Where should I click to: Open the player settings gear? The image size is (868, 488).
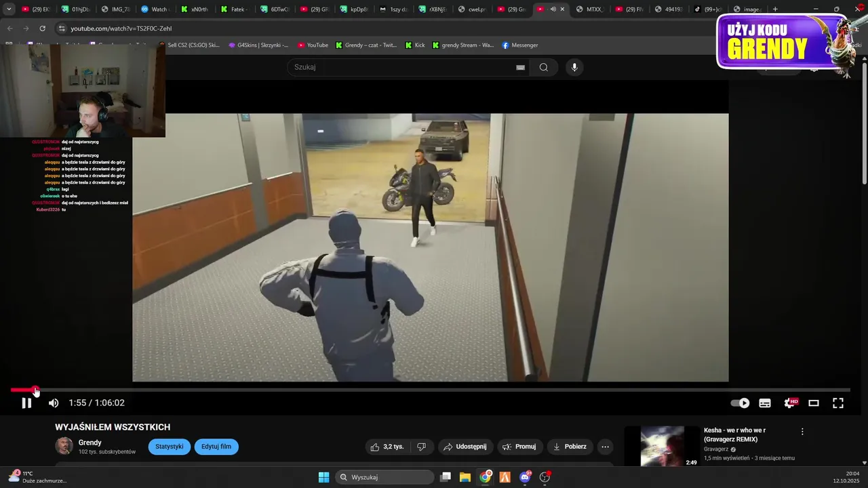coord(790,403)
